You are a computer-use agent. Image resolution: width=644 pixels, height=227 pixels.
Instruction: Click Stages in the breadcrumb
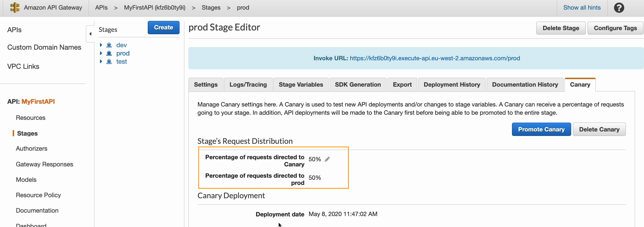pyautogui.click(x=211, y=8)
